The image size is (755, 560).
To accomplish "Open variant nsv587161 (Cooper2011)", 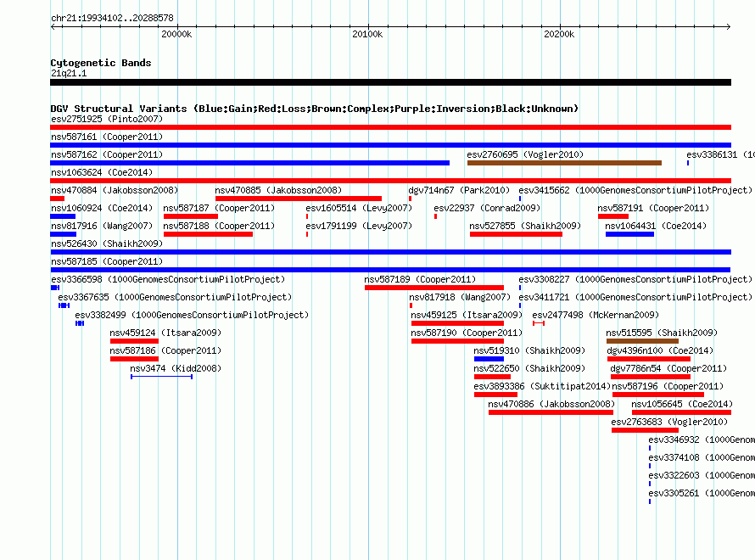I will tap(107, 137).
